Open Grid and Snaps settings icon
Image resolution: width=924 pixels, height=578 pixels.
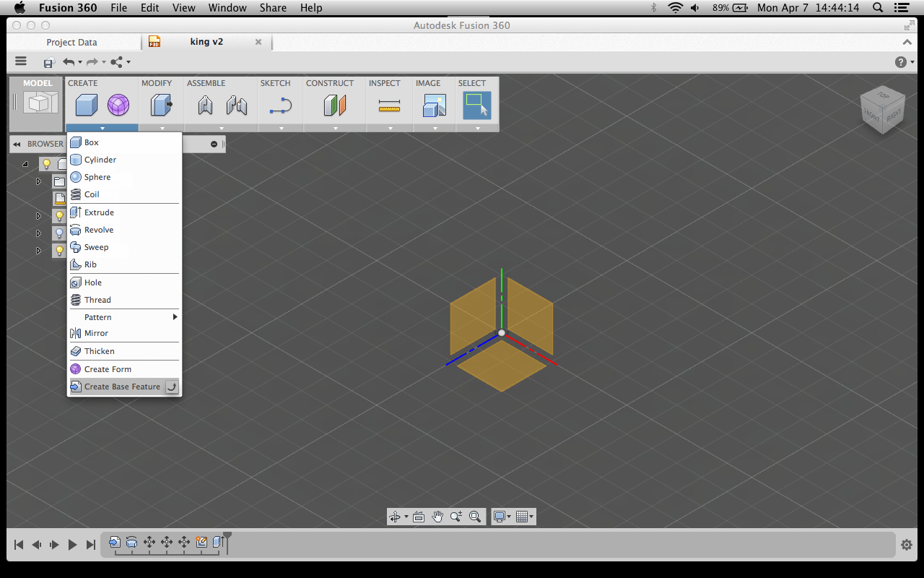pos(522,517)
